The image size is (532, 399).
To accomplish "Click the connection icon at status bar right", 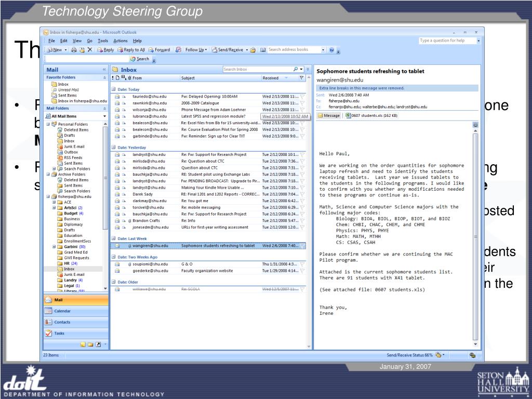I will (x=472, y=355).
